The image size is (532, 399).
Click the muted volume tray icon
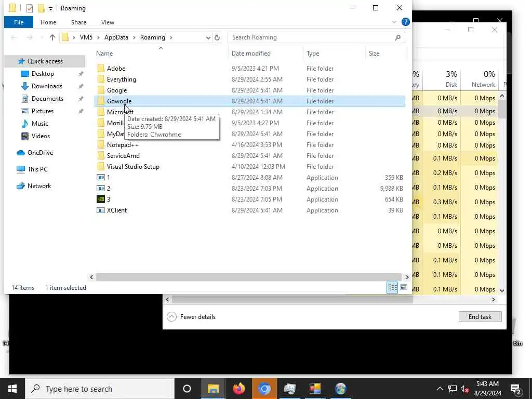coord(465,389)
